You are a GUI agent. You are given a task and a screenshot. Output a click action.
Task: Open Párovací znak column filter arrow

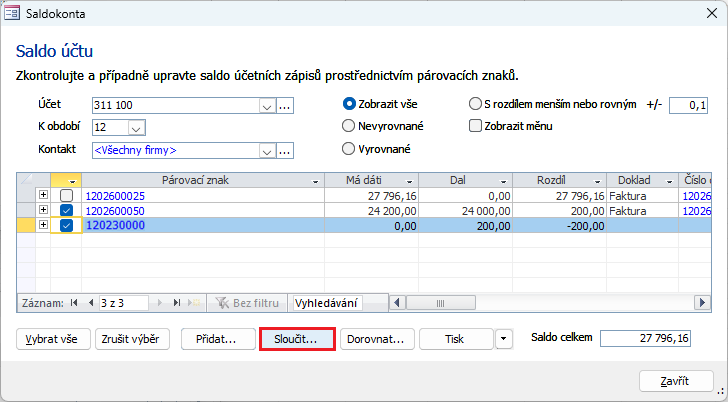point(316,181)
